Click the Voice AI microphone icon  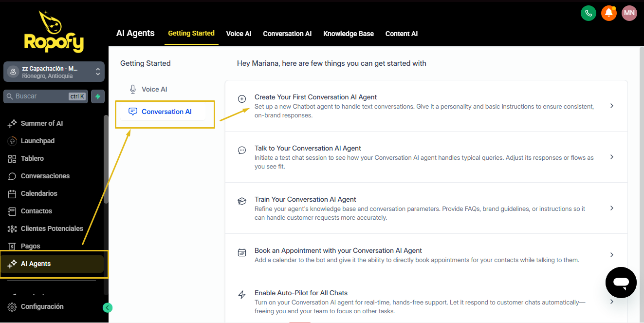point(133,90)
